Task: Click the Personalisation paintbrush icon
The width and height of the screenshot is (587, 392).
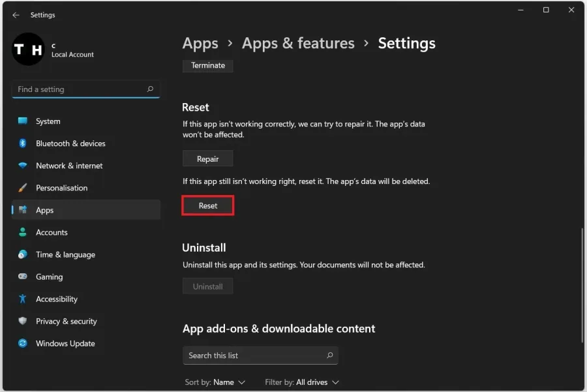Action: pyautogui.click(x=22, y=188)
